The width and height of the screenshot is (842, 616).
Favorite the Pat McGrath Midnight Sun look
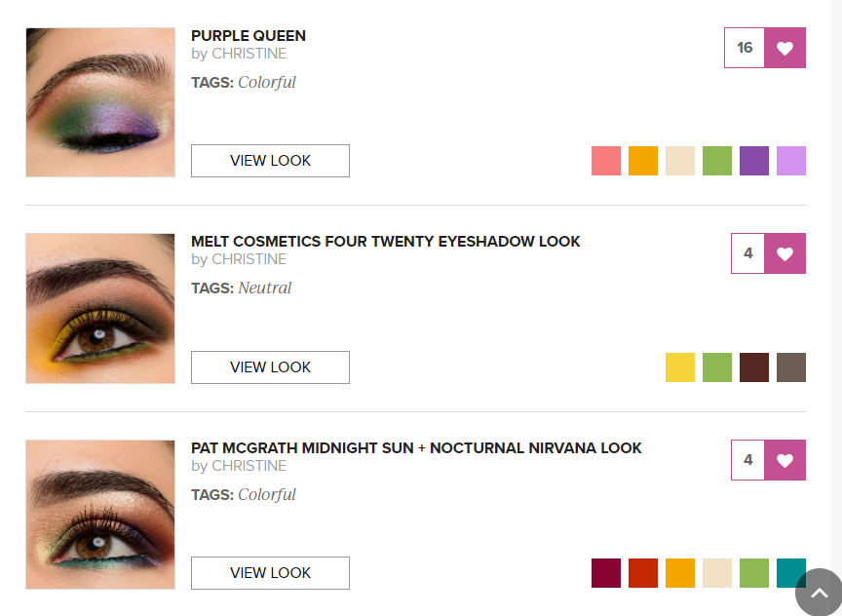pos(785,460)
